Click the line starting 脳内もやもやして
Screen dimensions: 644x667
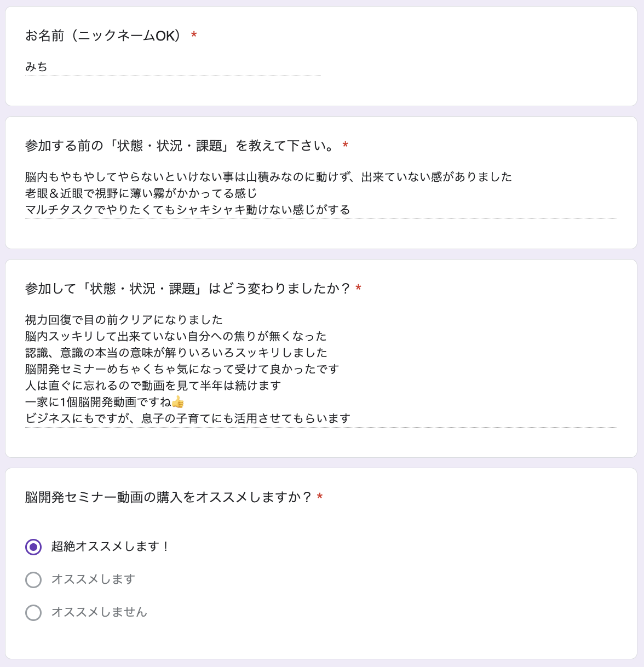click(269, 177)
